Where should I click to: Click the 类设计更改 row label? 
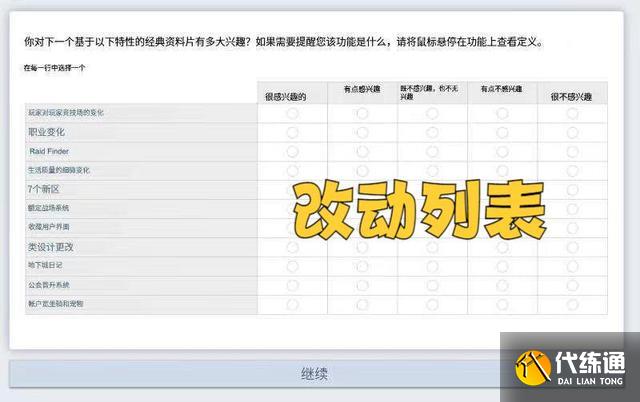pos(50,246)
